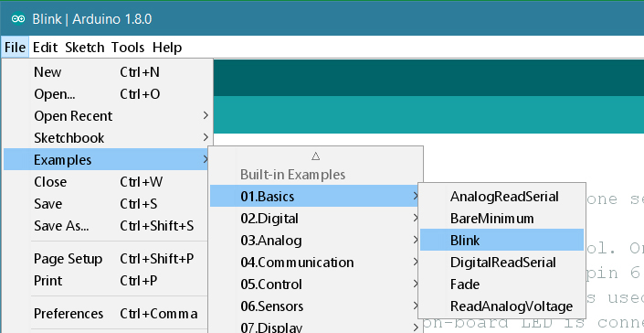Show the 04.Communication examples list
The width and height of the screenshot is (644, 333).
pos(316,263)
